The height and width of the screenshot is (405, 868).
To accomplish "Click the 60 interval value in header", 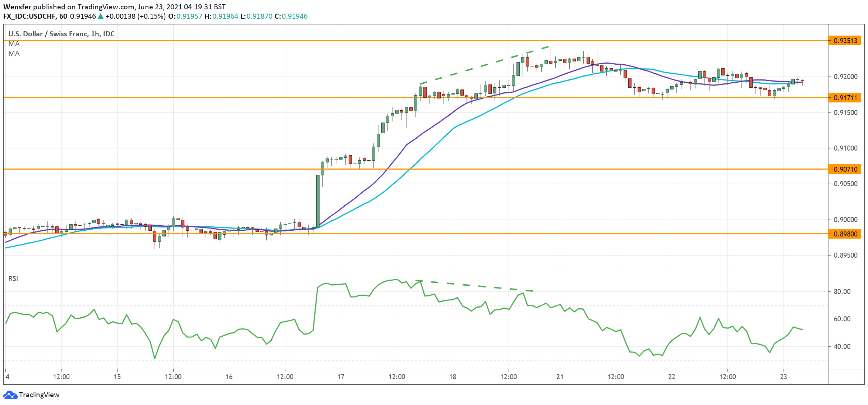I will (63, 16).
